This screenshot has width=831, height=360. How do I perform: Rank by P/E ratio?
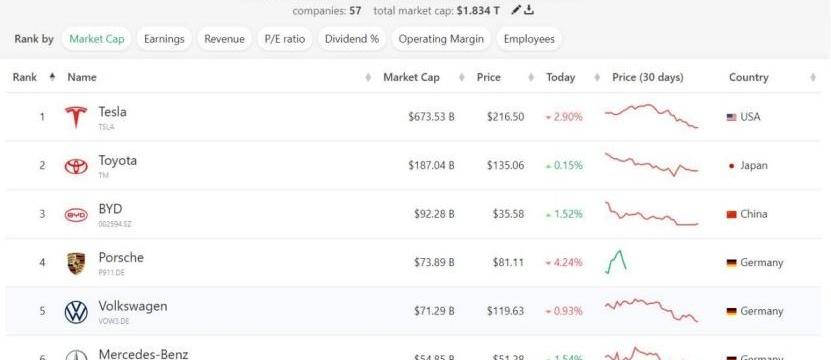click(x=285, y=39)
